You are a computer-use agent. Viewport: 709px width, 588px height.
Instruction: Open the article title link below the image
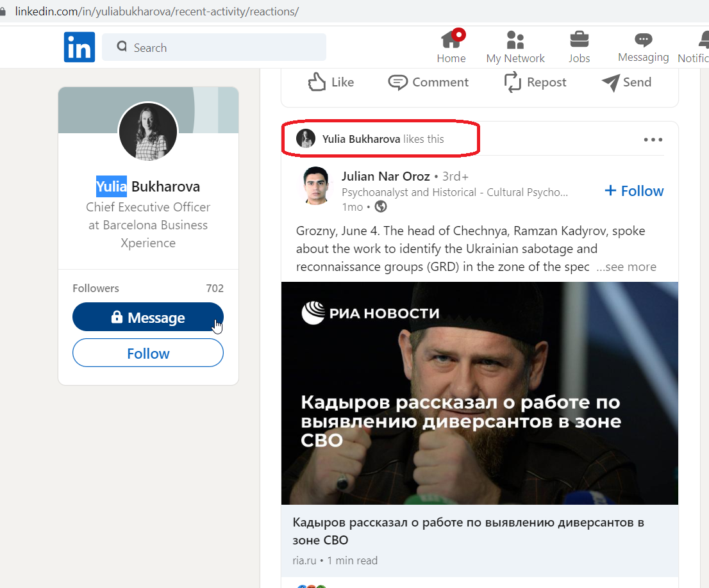pos(468,531)
